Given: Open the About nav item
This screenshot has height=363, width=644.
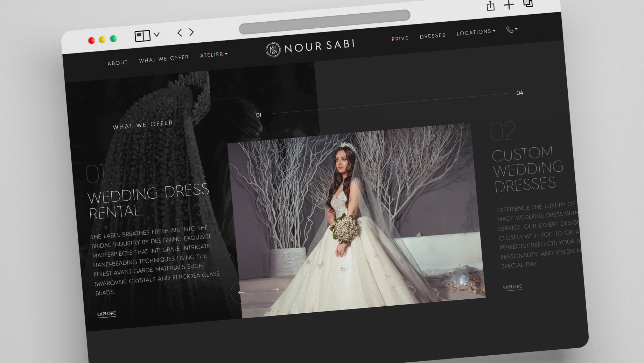Looking at the screenshot, I should coord(118,63).
